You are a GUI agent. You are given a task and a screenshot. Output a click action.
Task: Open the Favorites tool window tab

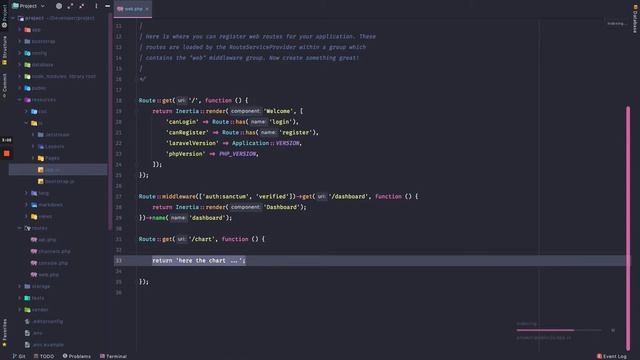point(4,333)
